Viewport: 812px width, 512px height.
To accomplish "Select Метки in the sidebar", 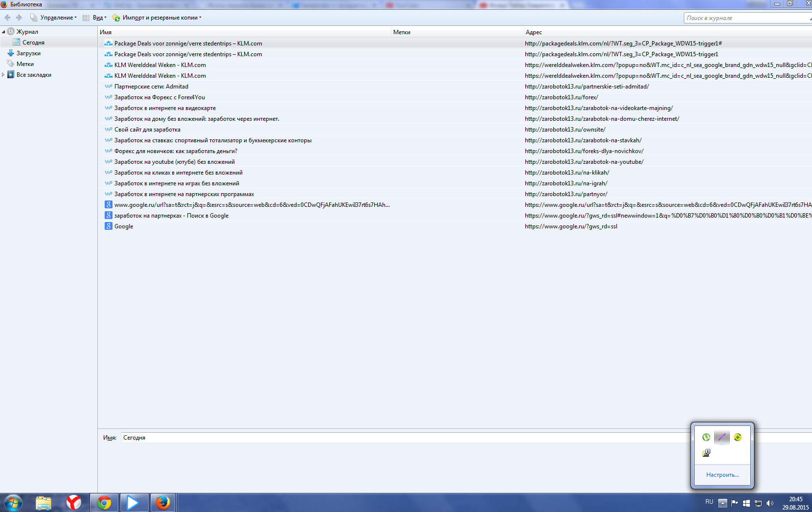I will point(25,64).
